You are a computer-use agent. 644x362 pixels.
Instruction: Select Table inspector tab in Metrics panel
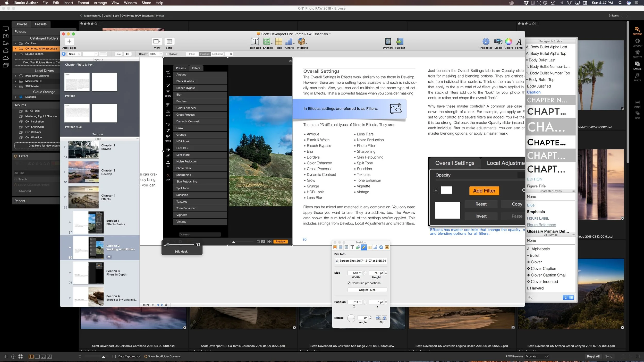[x=369, y=247]
